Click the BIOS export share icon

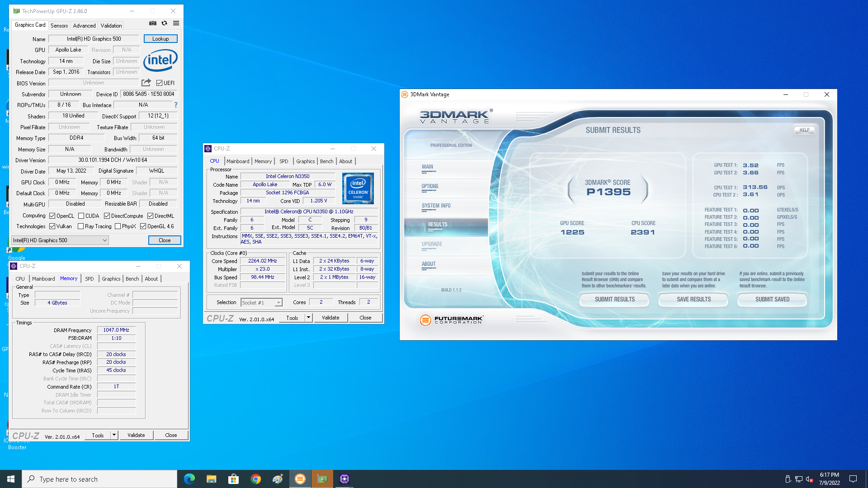(146, 83)
